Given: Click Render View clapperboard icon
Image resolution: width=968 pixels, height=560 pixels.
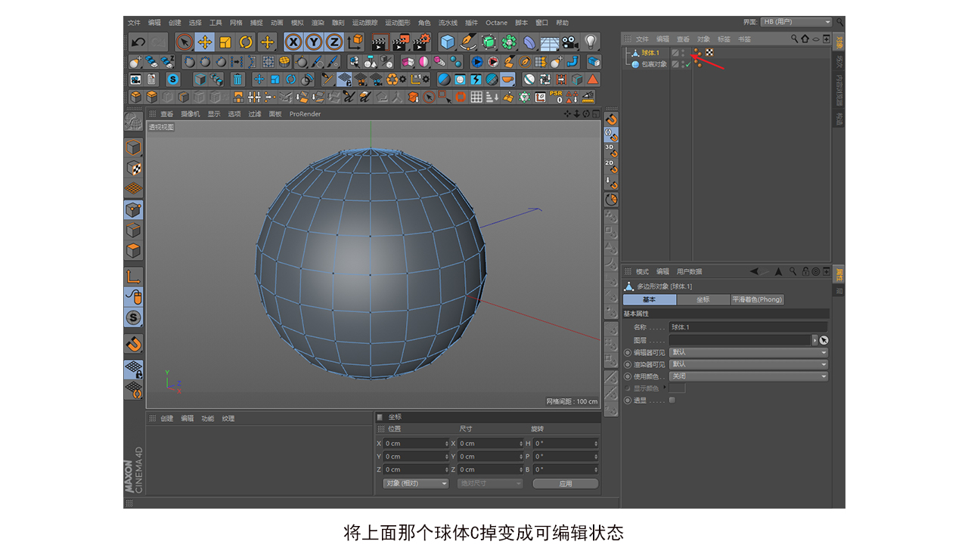Looking at the screenshot, I should tap(380, 42).
